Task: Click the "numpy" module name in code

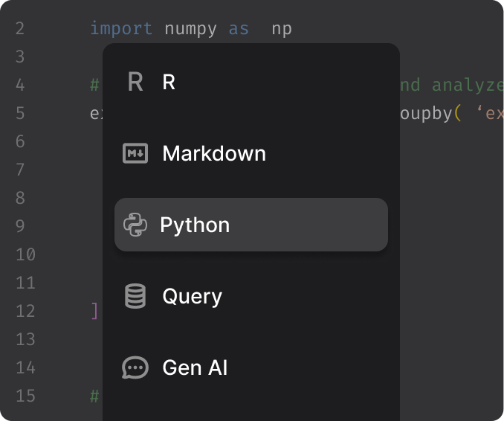Action: 190,29
